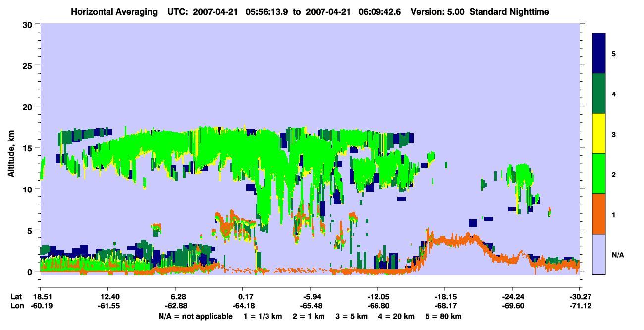Click the bright green colorbar segment labeled 2
Screen dimensions: 644x330
point(599,174)
